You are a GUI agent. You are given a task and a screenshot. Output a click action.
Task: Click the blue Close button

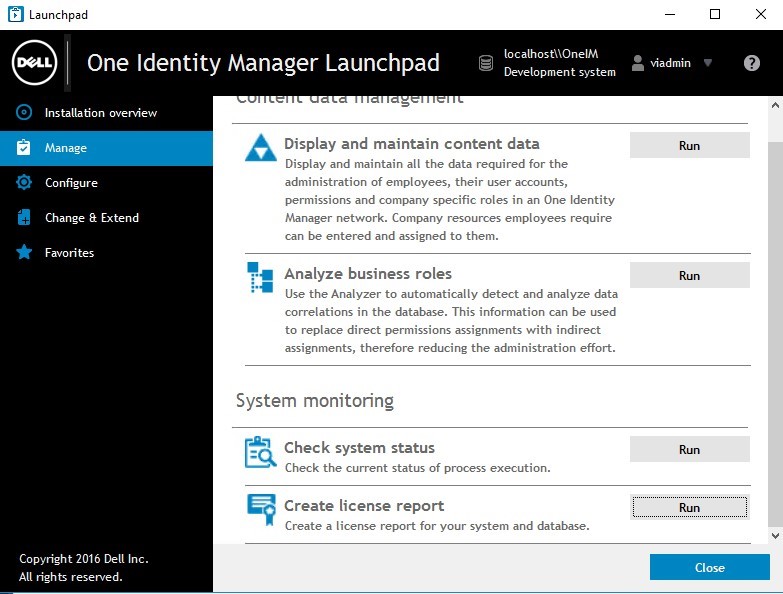click(710, 568)
